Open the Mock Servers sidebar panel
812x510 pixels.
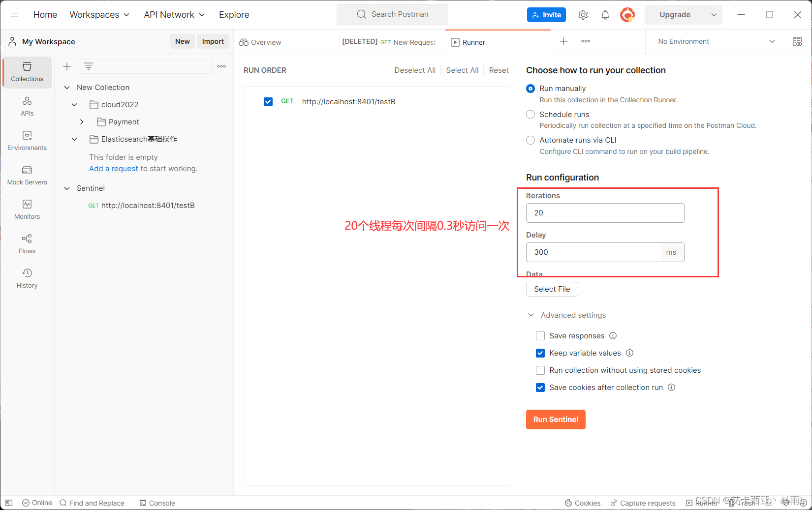pyautogui.click(x=27, y=176)
